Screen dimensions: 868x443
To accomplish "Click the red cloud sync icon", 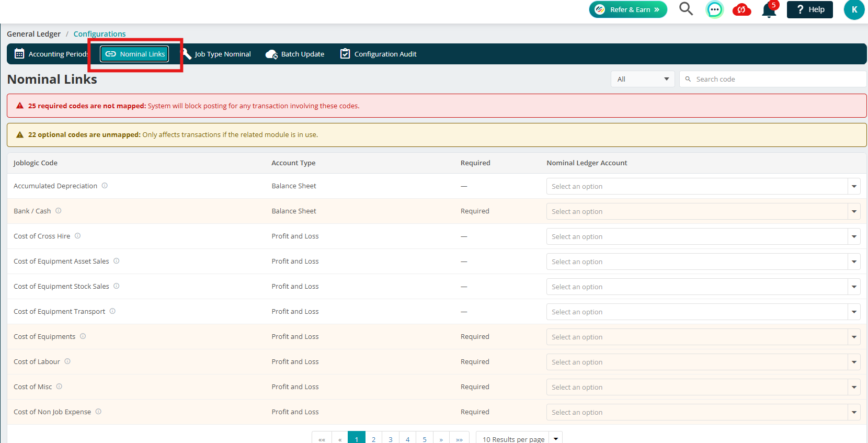I will click(741, 9).
